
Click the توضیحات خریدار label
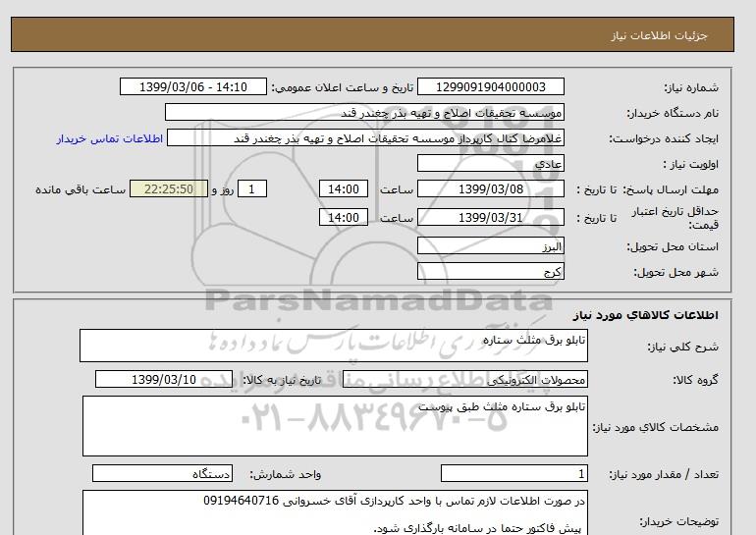point(678,521)
